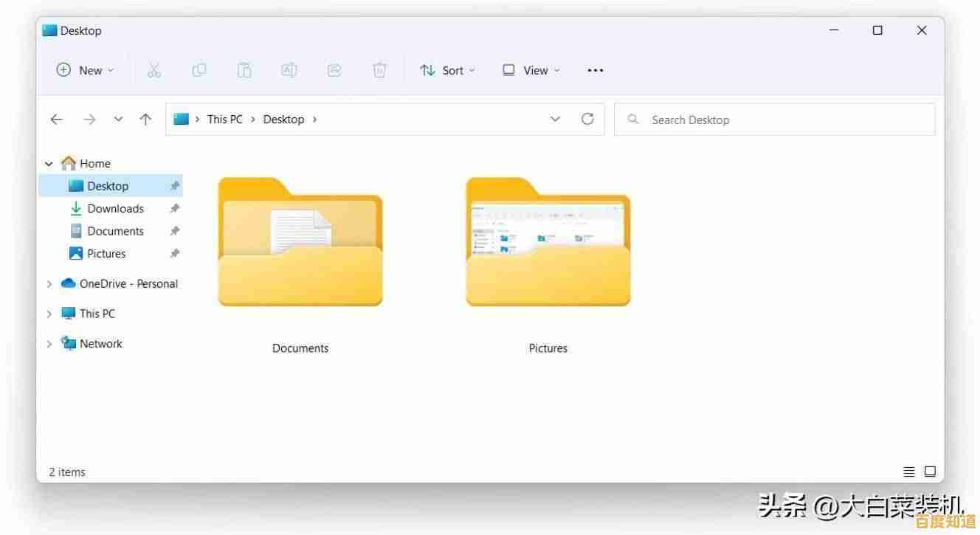Switch to details list view
Viewport: 980px width, 535px height.
pyautogui.click(x=909, y=472)
